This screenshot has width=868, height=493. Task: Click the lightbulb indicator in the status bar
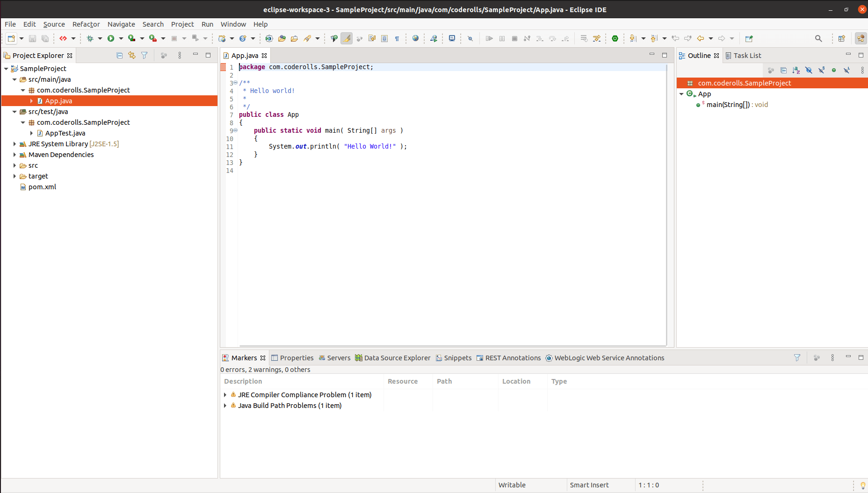coord(862,485)
